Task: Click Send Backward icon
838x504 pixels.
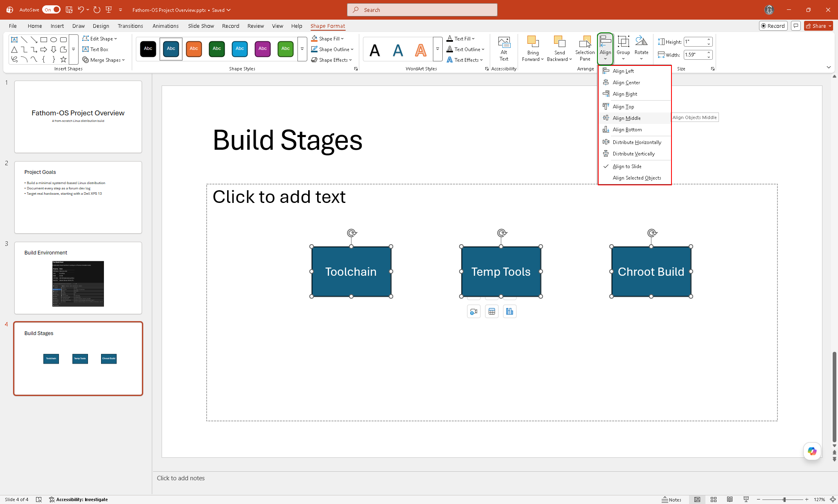Action: pos(559,43)
